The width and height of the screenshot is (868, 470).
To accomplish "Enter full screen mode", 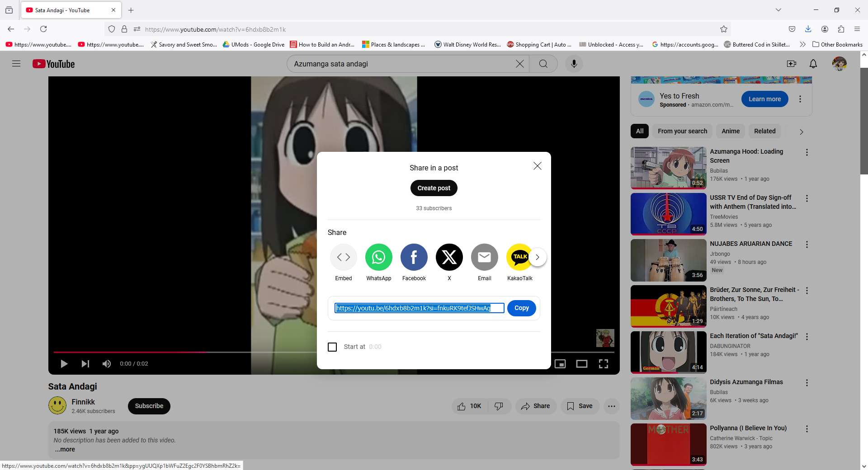I will (x=604, y=364).
